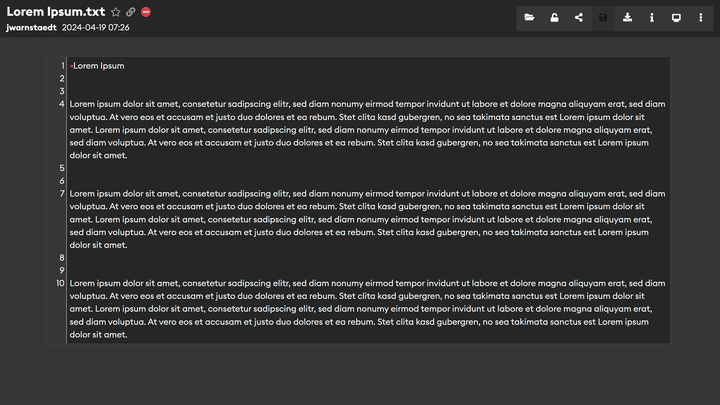The height and width of the screenshot is (405, 720).
Task: Open the three-dot more options menu
Action: coord(700,17)
